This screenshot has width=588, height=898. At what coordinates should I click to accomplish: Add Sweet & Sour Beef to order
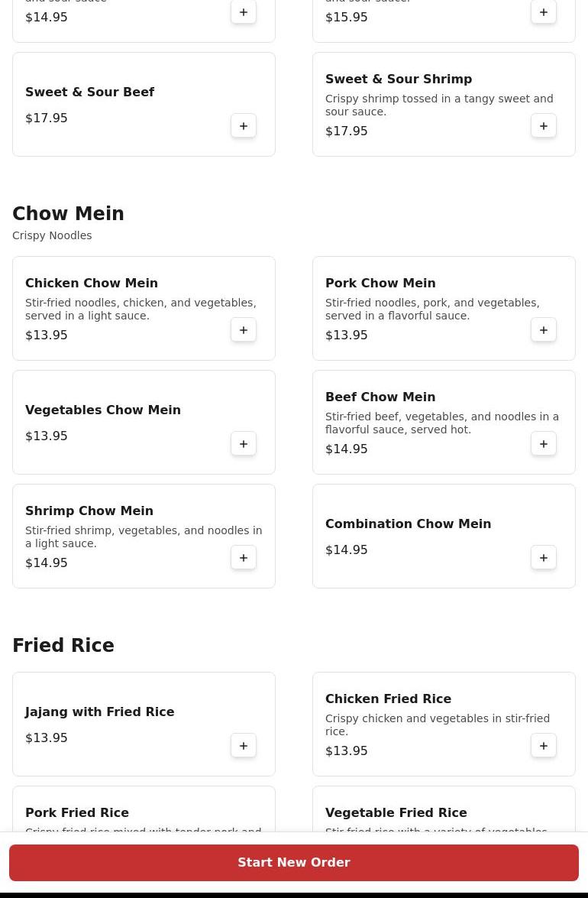click(x=244, y=126)
